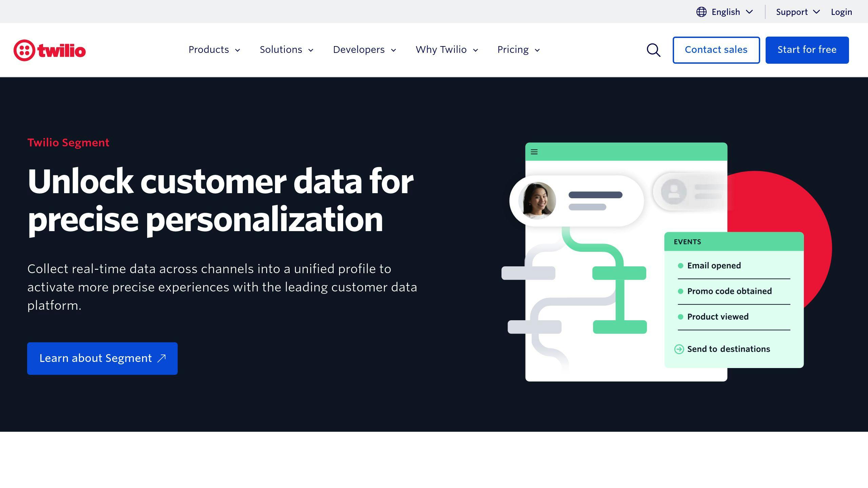Click the Contact sales link
Screen dimensions: 868x488
716,50
